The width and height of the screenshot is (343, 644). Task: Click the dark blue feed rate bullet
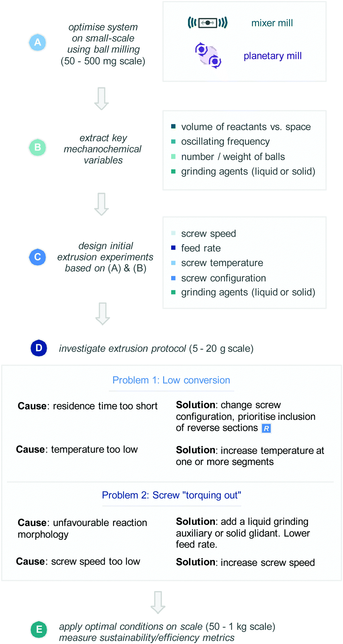[x=173, y=248]
